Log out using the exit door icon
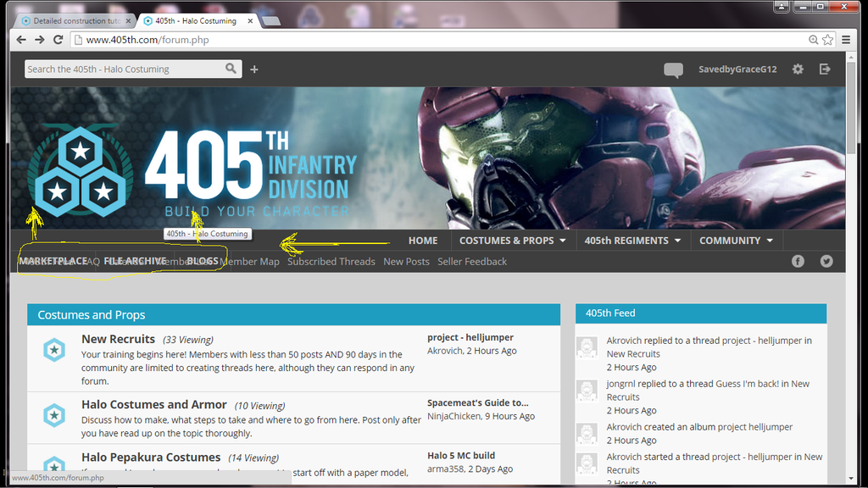The image size is (868, 488). pos(825,69)
